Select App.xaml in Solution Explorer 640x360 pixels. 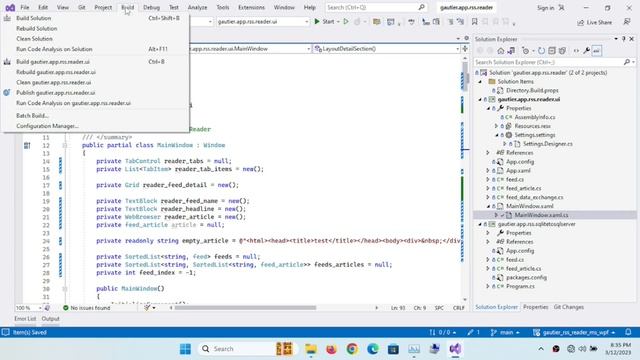tap(518, 171)
